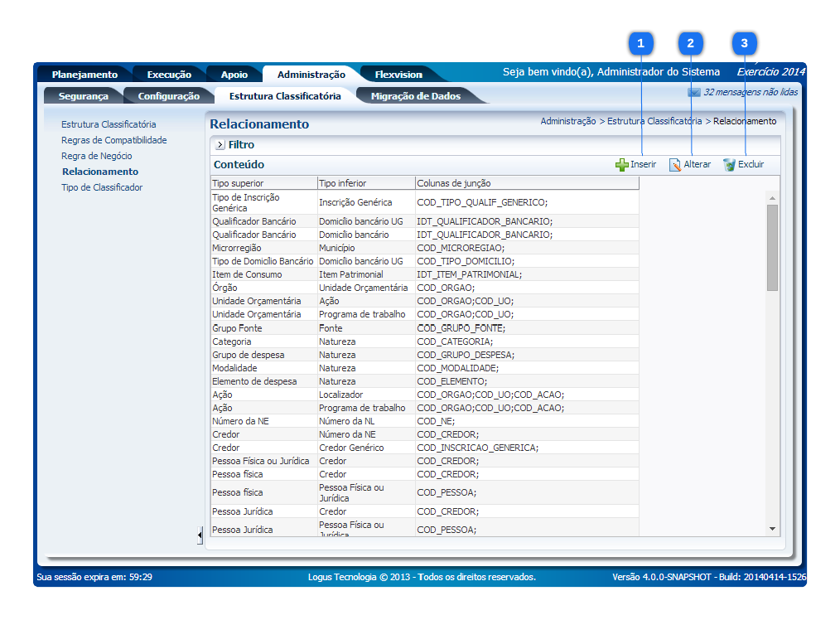Image resolution: width=840 pixels, height=620 pixels.
Task: Open the Migração de Dados sub-tab
Action: [x=415, y=96]
